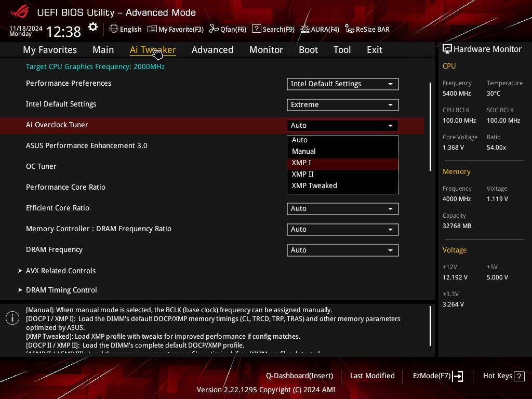Viewport: 532px width, 399px height.
Task: Select XMP II option
Action: click(343, 175)
